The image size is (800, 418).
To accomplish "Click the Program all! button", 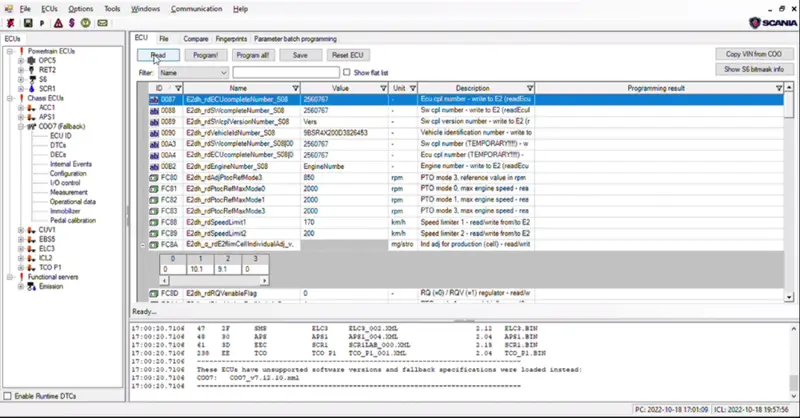I will pos(253,55).
